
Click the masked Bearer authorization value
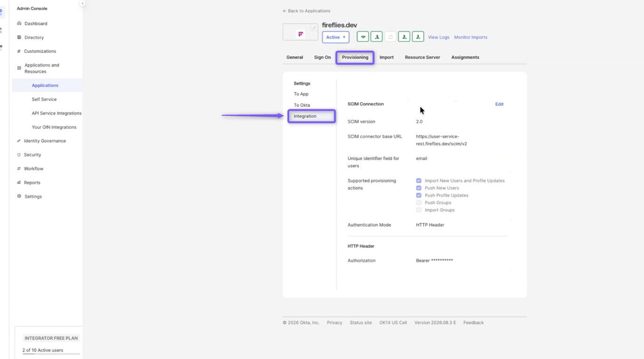pyautogui.click(x=435, y=261)
